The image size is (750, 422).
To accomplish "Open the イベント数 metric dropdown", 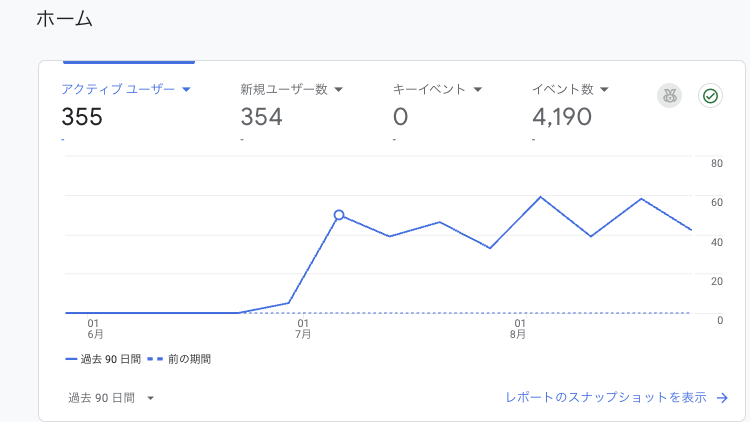I will pyautogui.click(x=570, y=89).
